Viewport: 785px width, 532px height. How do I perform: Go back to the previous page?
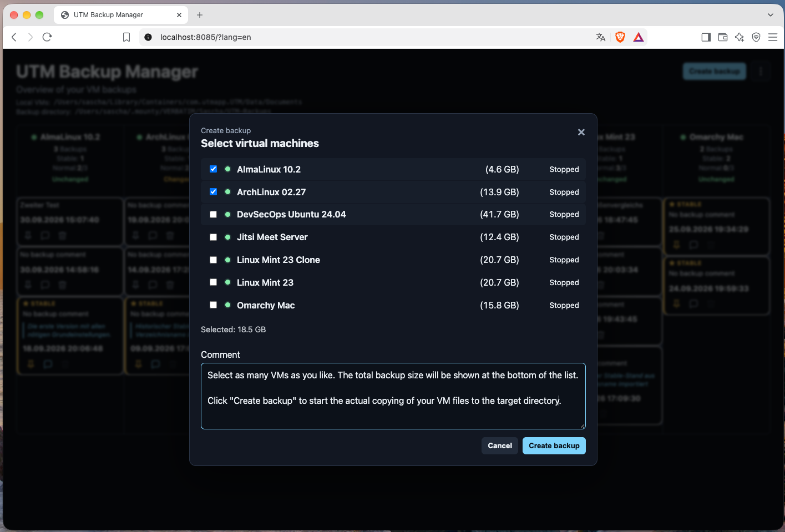14,37
